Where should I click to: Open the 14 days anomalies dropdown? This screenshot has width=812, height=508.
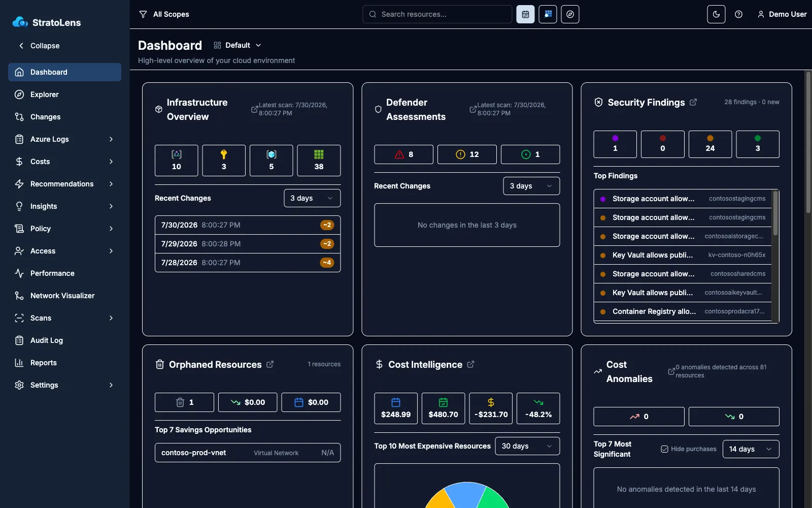pos(751,449)
